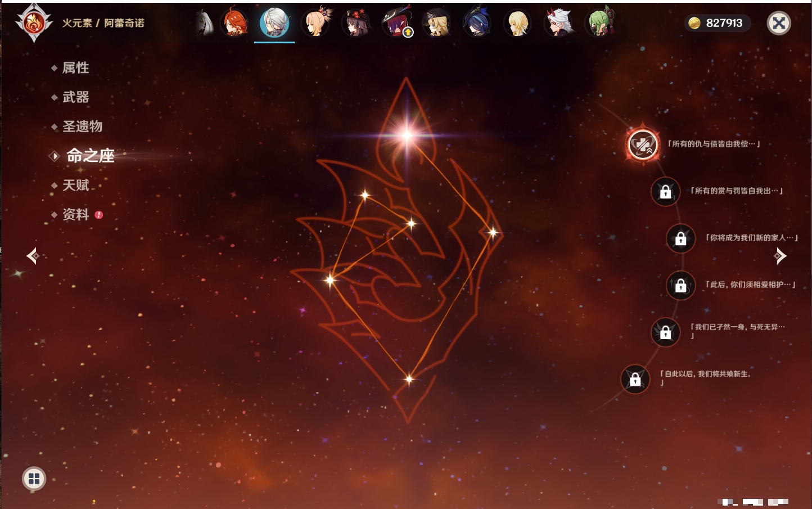The height and width of the screenshot is (509, 812).
Task: Open the locked node beside 「所有的赏与罚皆自我出…」
Action: [x=665, y=192]
